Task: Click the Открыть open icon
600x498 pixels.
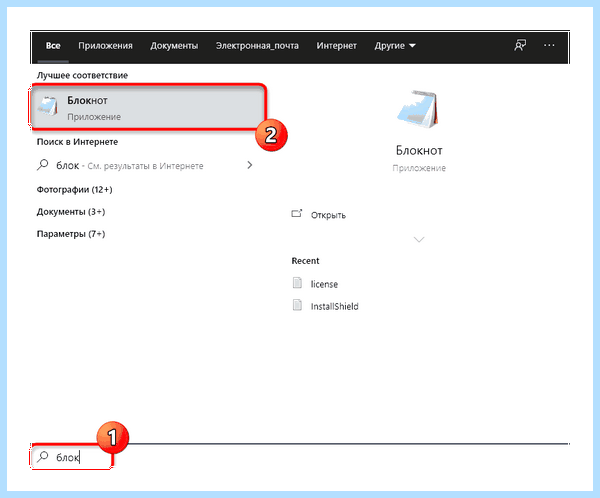Action: (297, 214)
